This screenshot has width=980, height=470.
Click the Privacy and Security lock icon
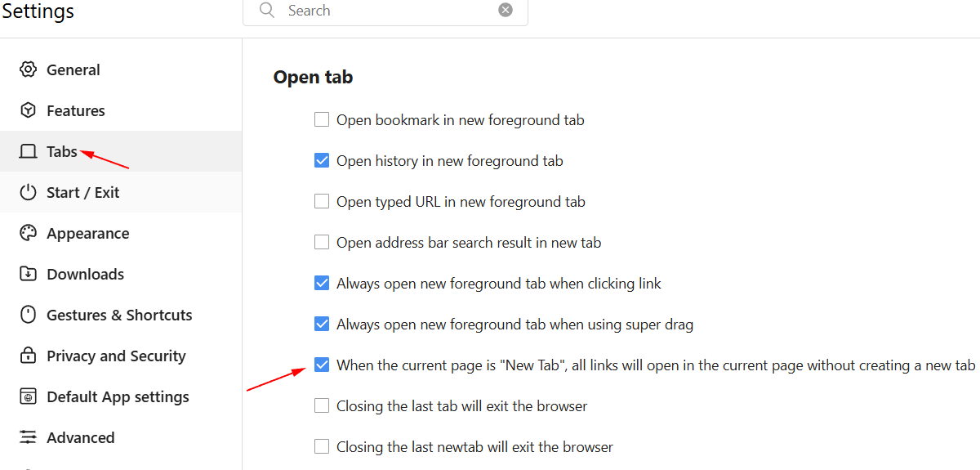(29, 356)
